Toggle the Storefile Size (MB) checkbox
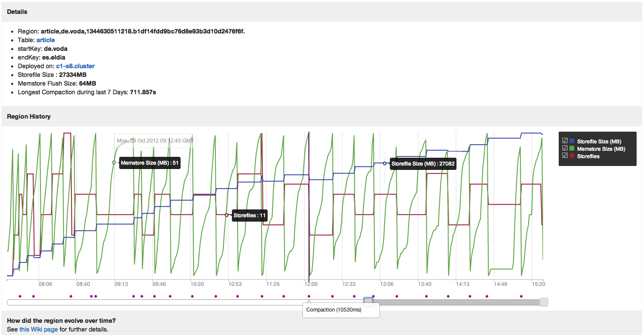644x335 pixels. point(565,141)
